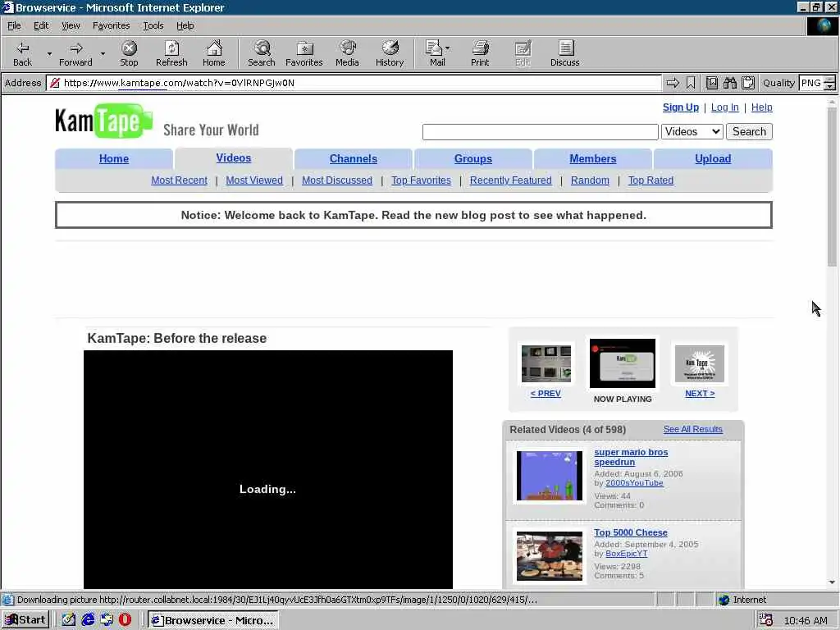This screenshot has height=630, width=840.
Task: Click the binoculars find icon
Action: point(729,83)
